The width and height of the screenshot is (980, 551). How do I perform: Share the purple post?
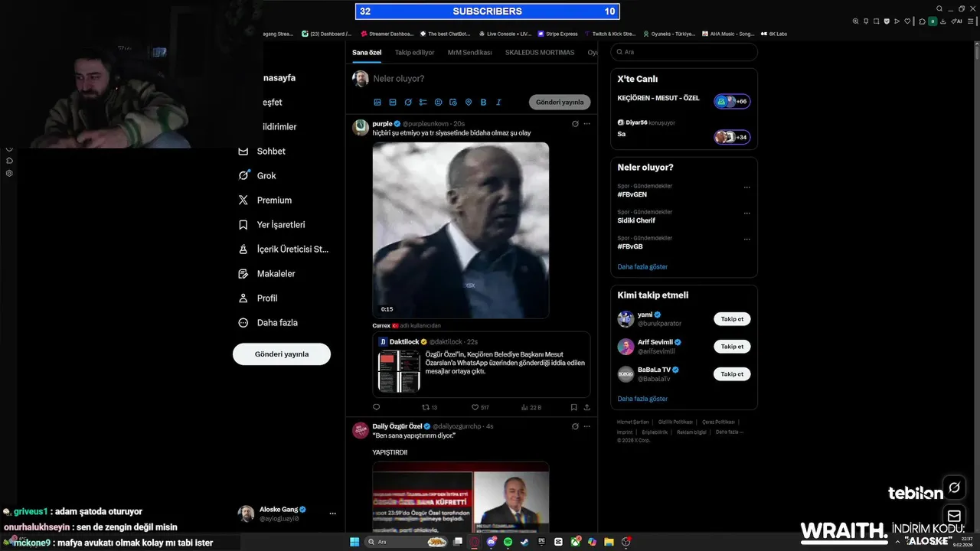(586, 407)
